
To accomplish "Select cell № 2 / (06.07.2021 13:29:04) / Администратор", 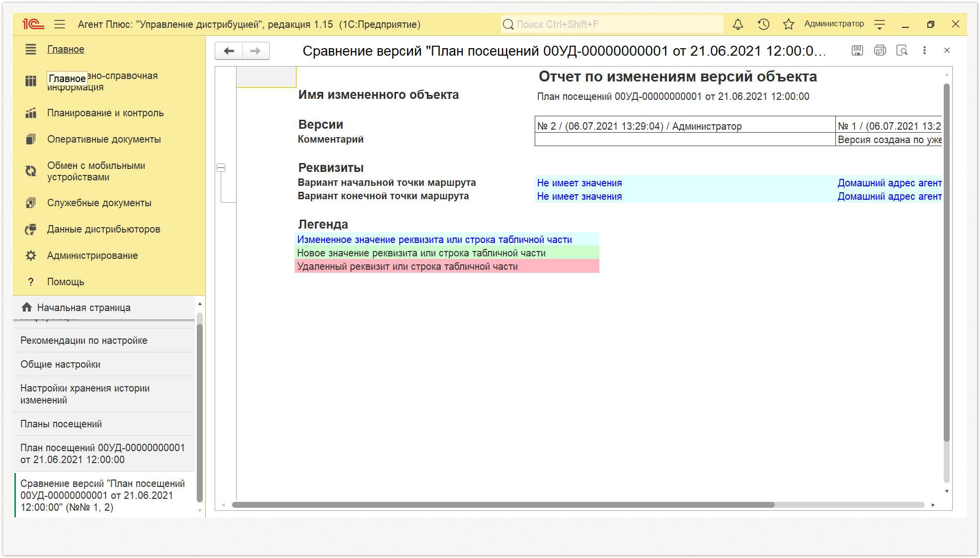I will (x=685, y=126).
